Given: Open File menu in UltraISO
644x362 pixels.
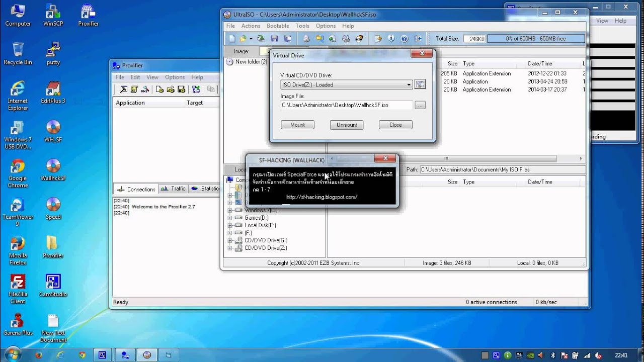Looking at the screenshot, I should 230,26.
